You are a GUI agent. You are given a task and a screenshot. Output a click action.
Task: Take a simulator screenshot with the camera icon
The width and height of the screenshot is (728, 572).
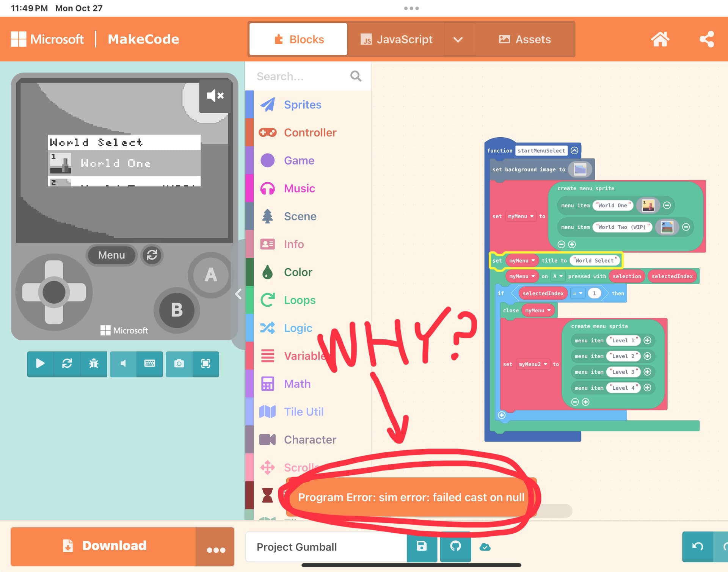click(179, 364)
